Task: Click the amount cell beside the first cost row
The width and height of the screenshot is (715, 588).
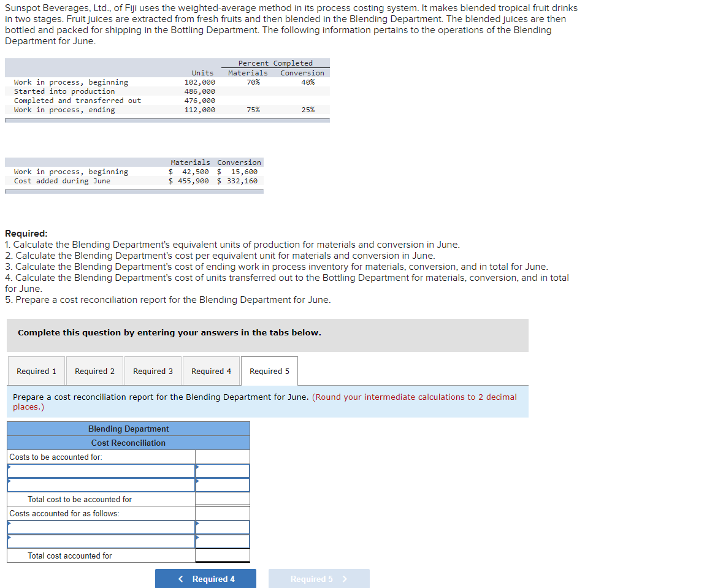Action: pos(222,470)
